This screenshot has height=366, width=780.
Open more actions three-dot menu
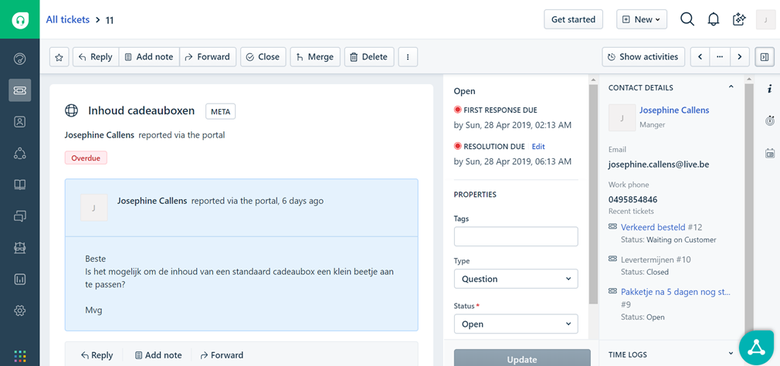pyautogui.click(x=408, y=57)
